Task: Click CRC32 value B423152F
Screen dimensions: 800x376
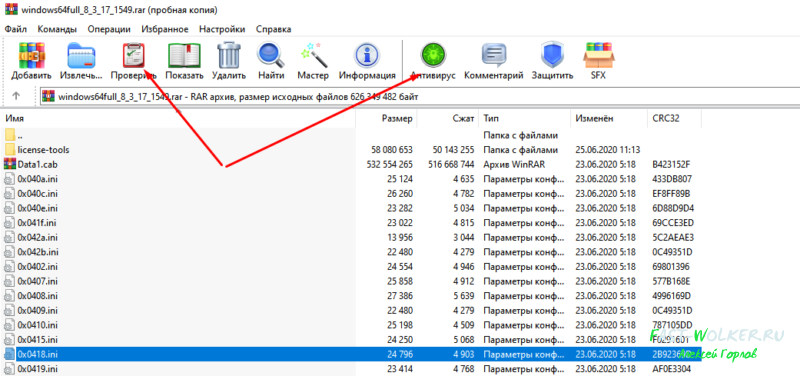Action: coord(672,164)
